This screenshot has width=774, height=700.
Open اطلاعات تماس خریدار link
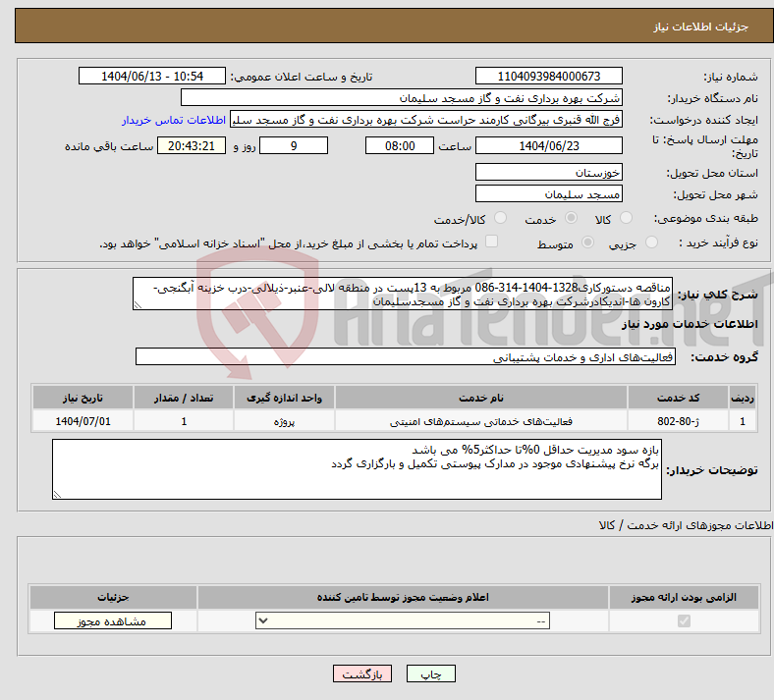(x=174, y=120)
